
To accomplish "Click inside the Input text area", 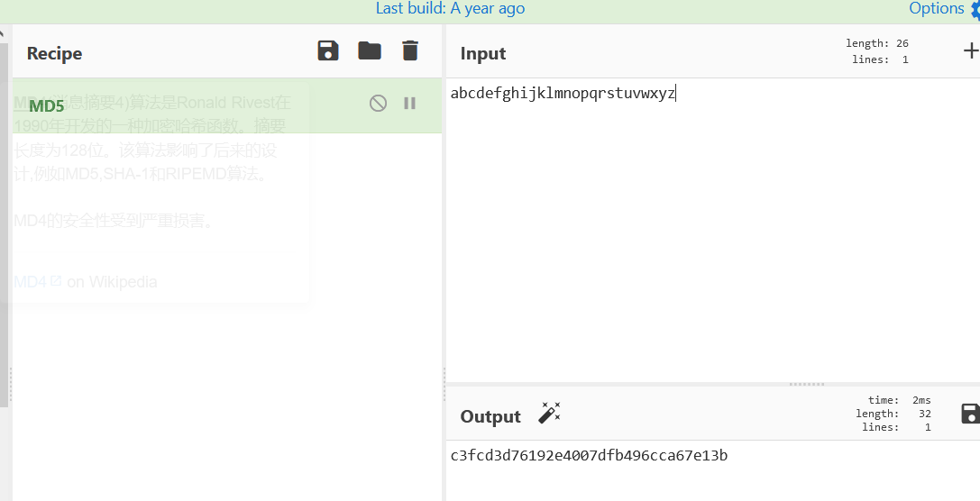I will point(713,229).
